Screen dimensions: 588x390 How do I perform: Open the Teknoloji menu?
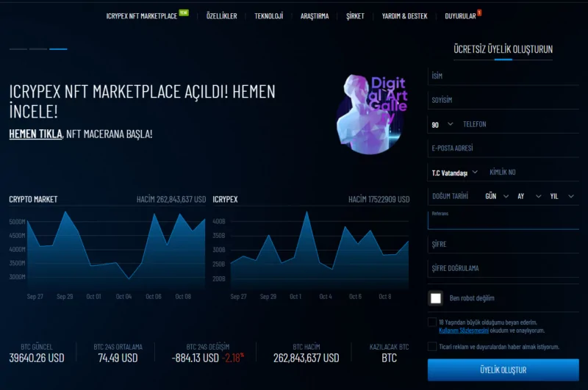[x=268, y=16]
